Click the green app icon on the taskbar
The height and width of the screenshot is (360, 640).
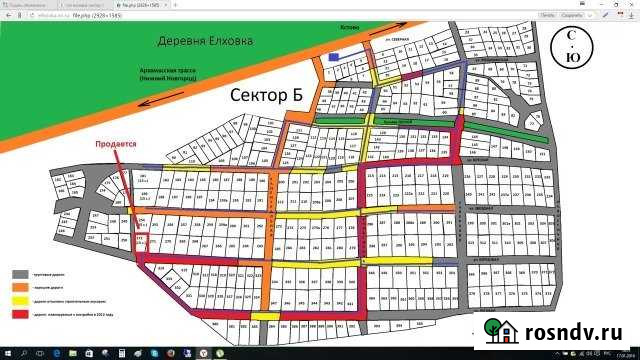(220, 353)
